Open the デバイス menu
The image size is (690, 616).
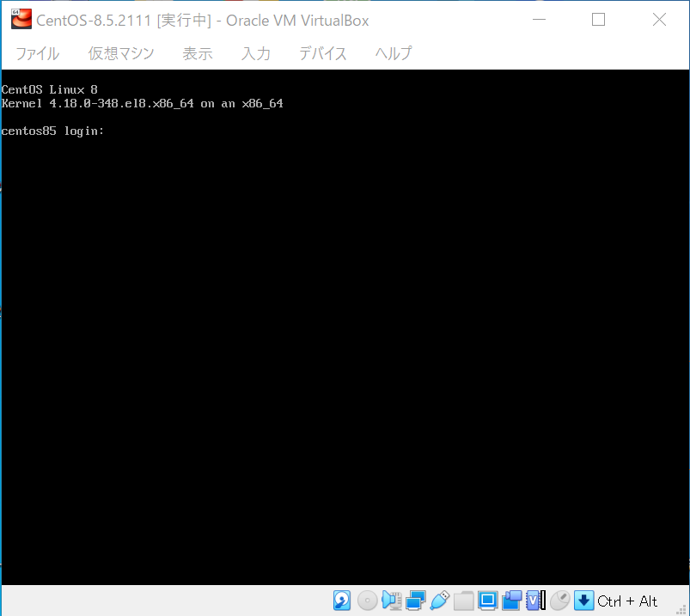[x=323, y=53]
